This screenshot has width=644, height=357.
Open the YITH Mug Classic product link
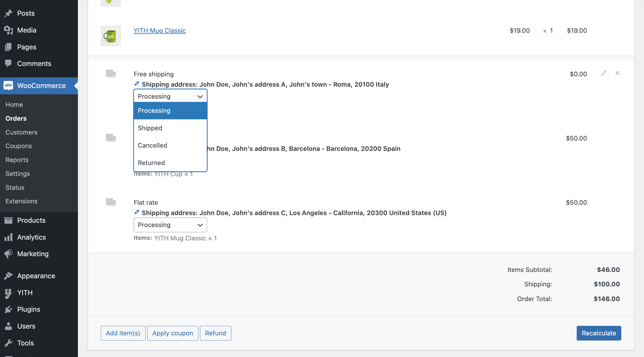[x=160, y=30]
